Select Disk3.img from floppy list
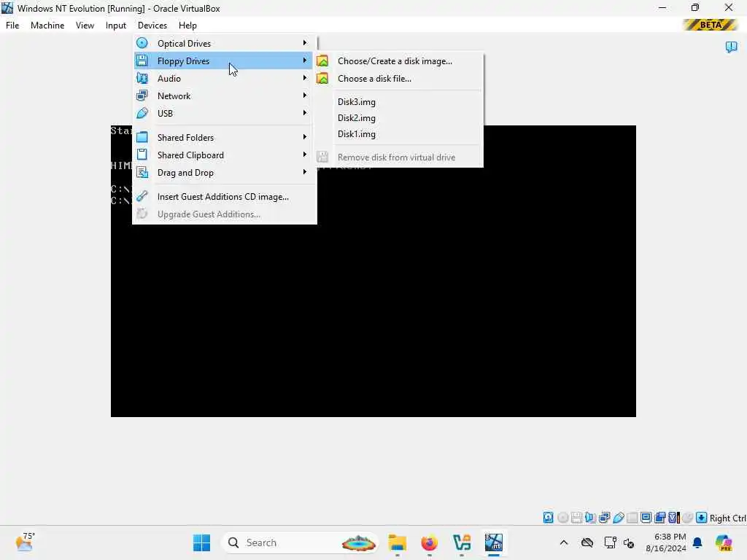 pyautogui.click(x=356, y=102)
